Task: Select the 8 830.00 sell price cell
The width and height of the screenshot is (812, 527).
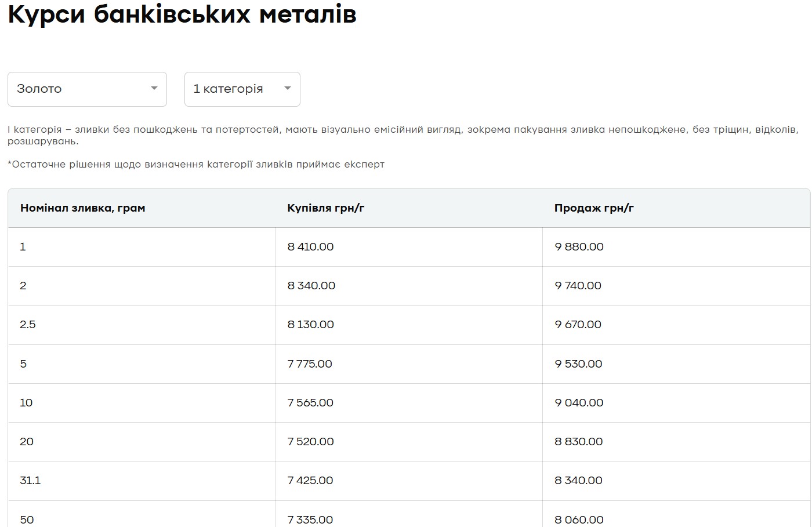Action: [x=676, y=442]
